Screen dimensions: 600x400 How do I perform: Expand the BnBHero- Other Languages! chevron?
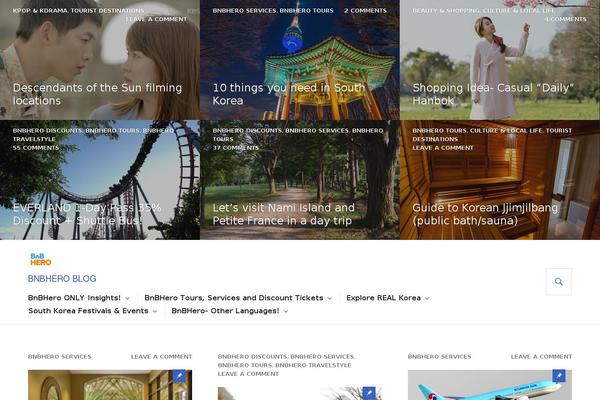pyautogui.click(x=285, y=311)
